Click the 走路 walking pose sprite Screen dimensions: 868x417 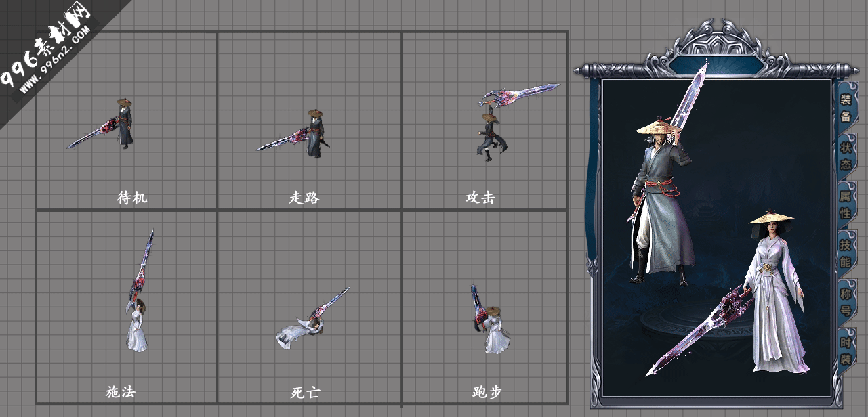(x=293, y=134)
